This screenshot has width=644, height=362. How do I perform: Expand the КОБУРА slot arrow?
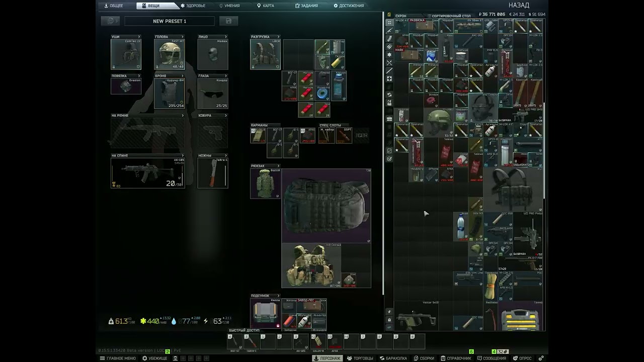click(x=226, y=116)
